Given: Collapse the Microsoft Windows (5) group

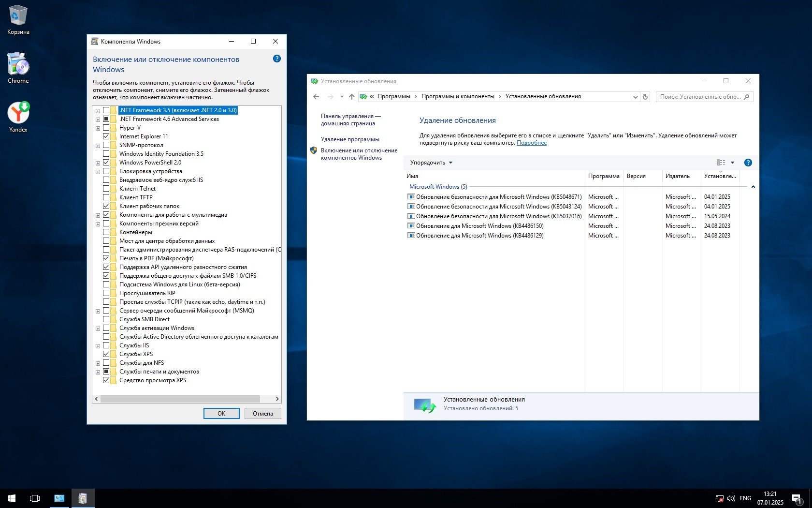Looking at the screenshot, I should point(753,187).
